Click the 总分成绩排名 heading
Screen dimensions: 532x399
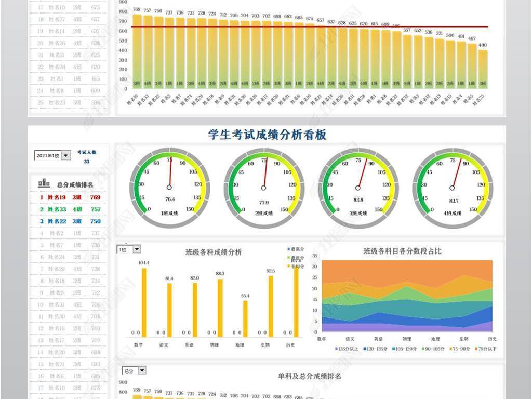(x=75, y=185)
